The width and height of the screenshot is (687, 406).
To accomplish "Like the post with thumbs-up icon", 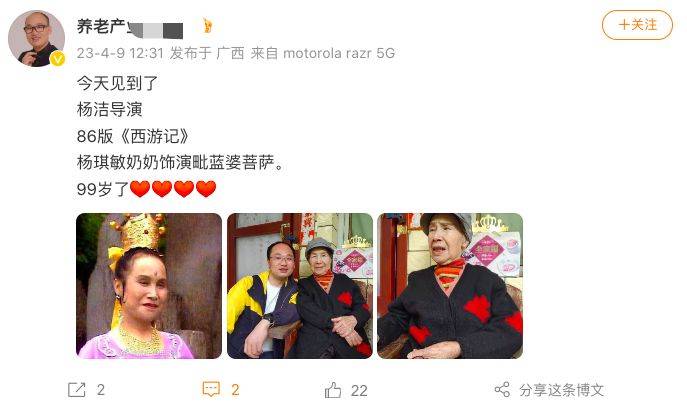I will click(x=333, y=390).
